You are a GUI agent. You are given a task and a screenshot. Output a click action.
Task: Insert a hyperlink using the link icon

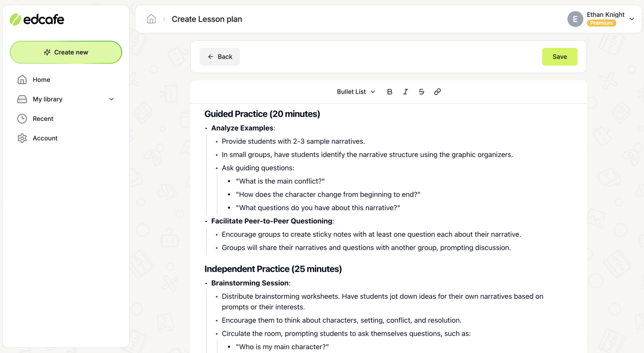437,92
